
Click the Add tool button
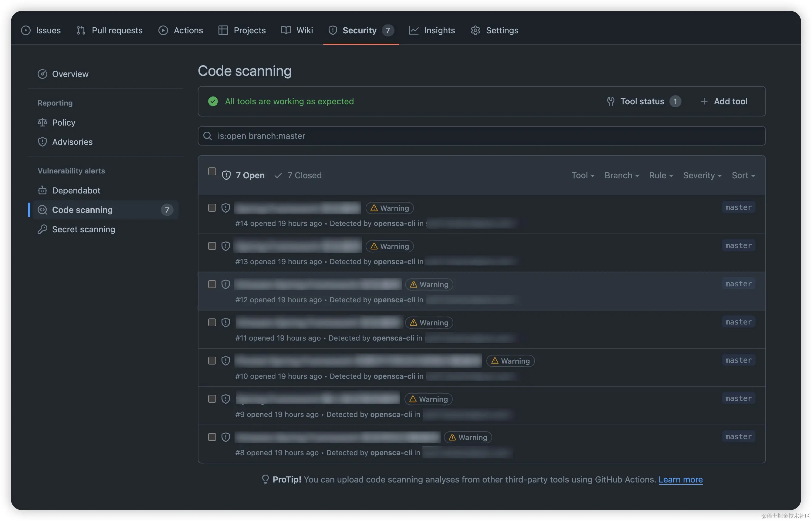(x=724, y=102)
